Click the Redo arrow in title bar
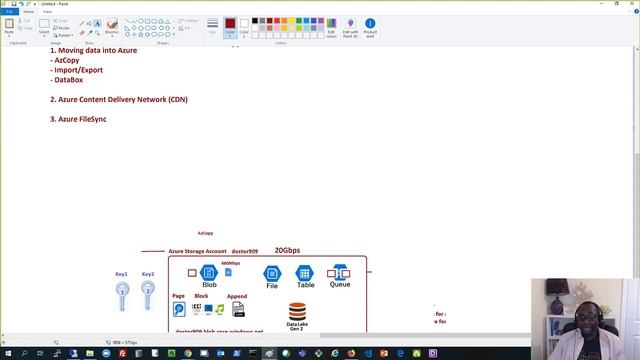Viewport: 640px width, 360px height. [x=29, y=4]
